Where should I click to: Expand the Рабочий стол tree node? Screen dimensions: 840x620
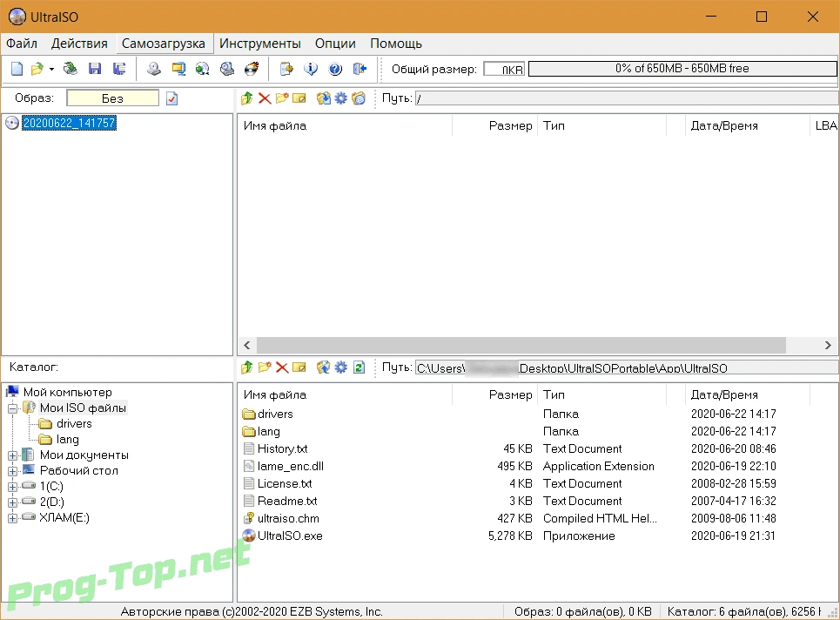click(13, 471)
